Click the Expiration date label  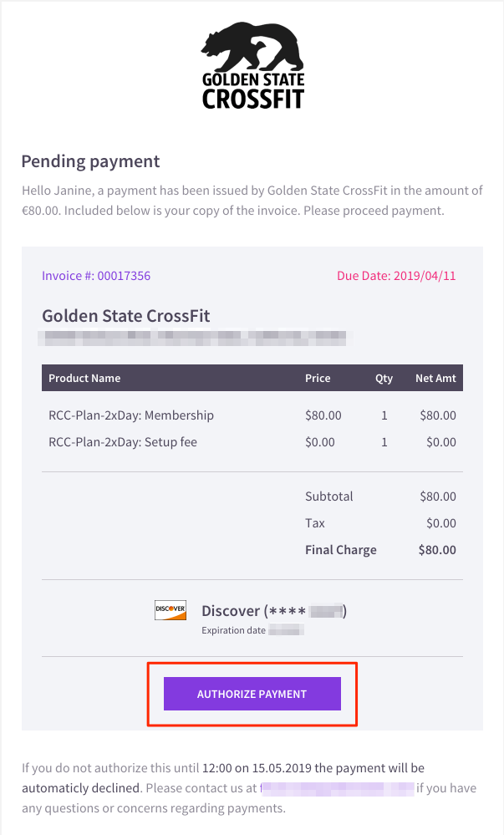point(233,630)
